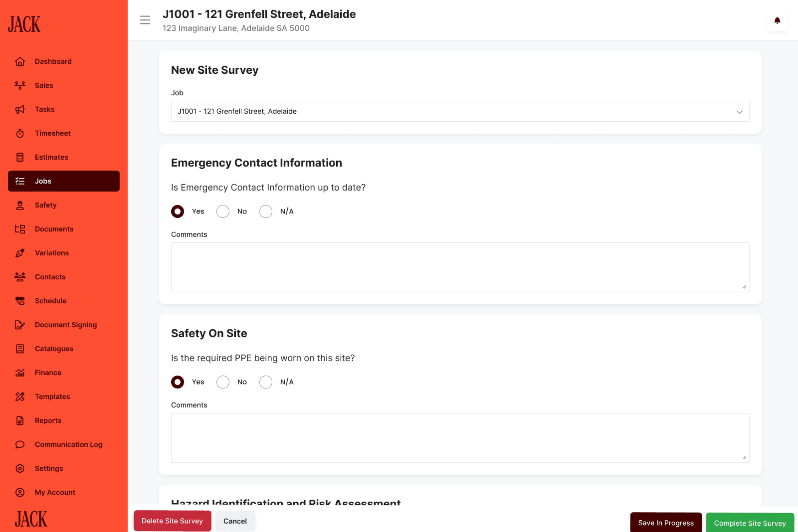This screenshot has height=532, width=798.
Task: Click the Safety On Site comments box
Action: pyautogui.click(x=460, y=438)
